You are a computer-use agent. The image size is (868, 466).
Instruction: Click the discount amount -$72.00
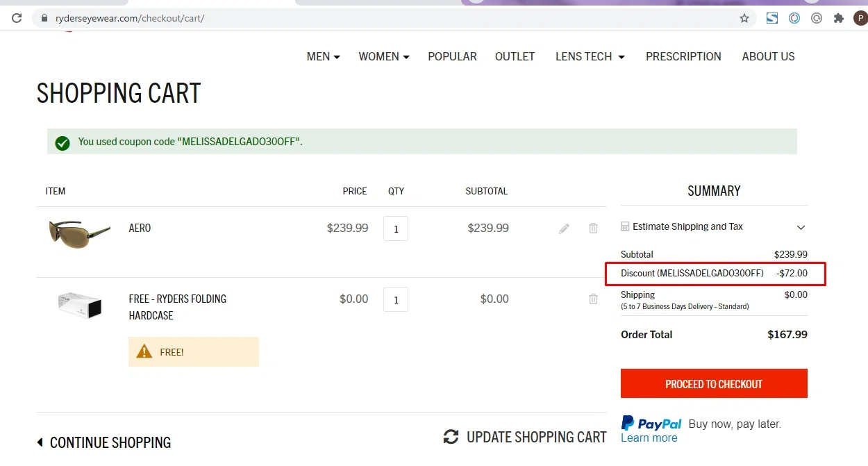click(792, 274)
